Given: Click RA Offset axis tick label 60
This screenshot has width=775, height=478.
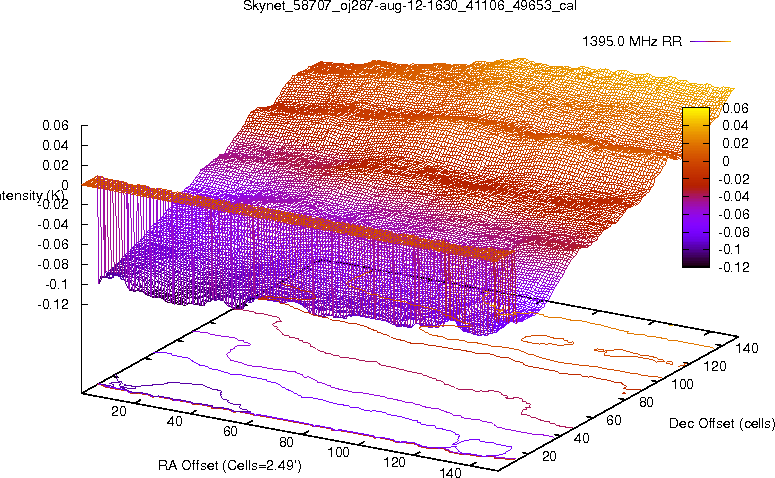Looking at the screenshot, I should click(x=230, y=432).
